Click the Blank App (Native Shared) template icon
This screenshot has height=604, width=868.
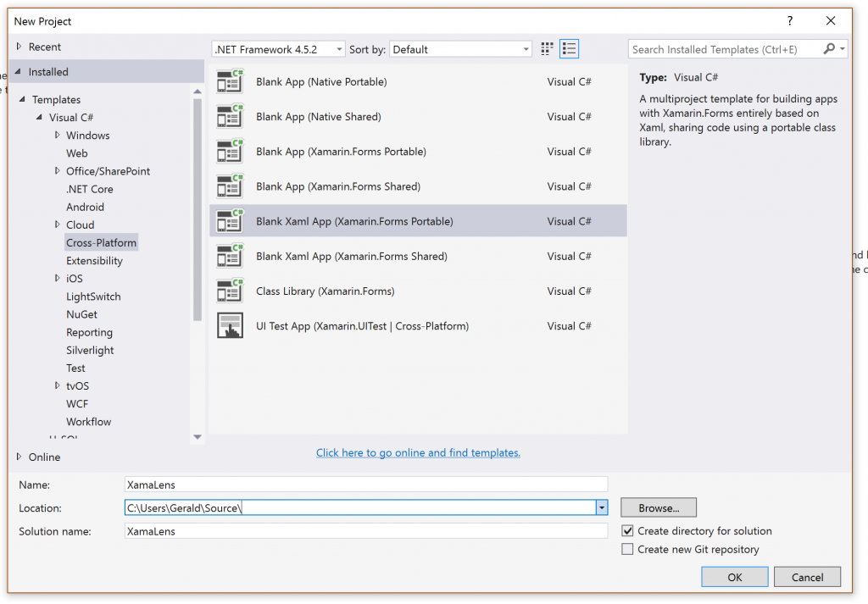click(x=230, y=117)
